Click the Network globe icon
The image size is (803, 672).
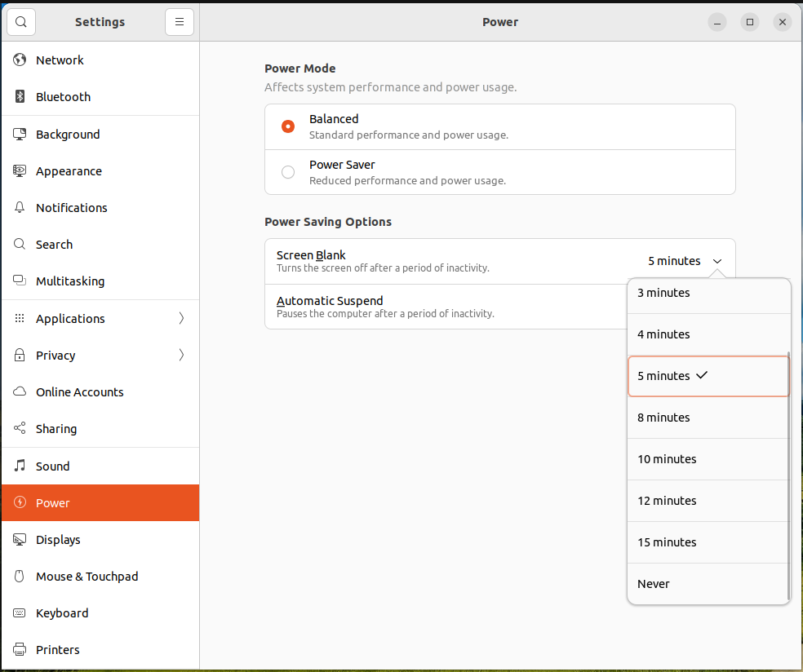point(20,60)
